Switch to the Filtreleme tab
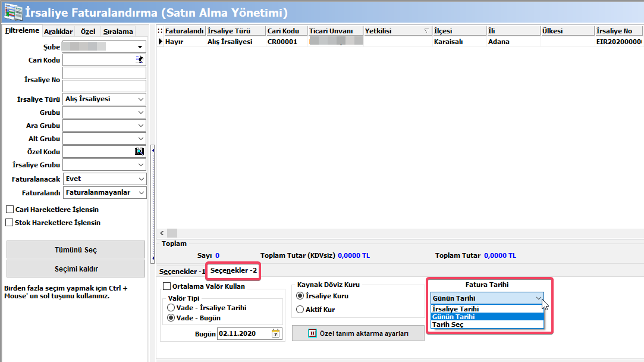Image resolution: width=644 pixels, height=362 pixels. click(x=22, y=30)
